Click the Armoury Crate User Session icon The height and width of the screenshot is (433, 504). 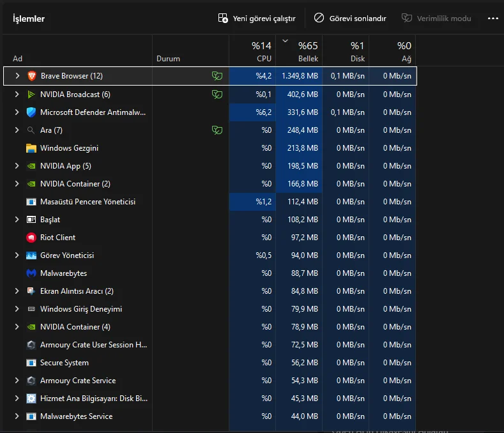pyautogui.click(x=31, y=345)
